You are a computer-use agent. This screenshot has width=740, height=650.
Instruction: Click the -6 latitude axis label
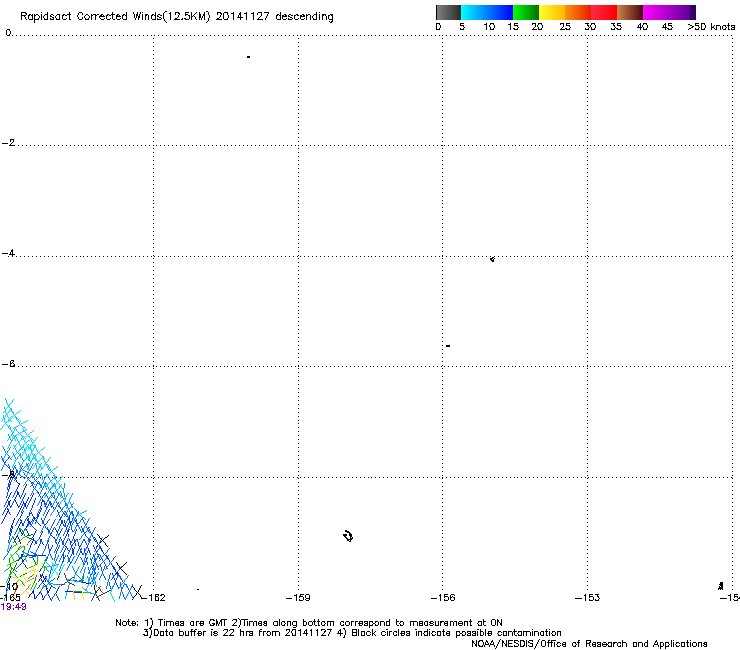[8, 364]
